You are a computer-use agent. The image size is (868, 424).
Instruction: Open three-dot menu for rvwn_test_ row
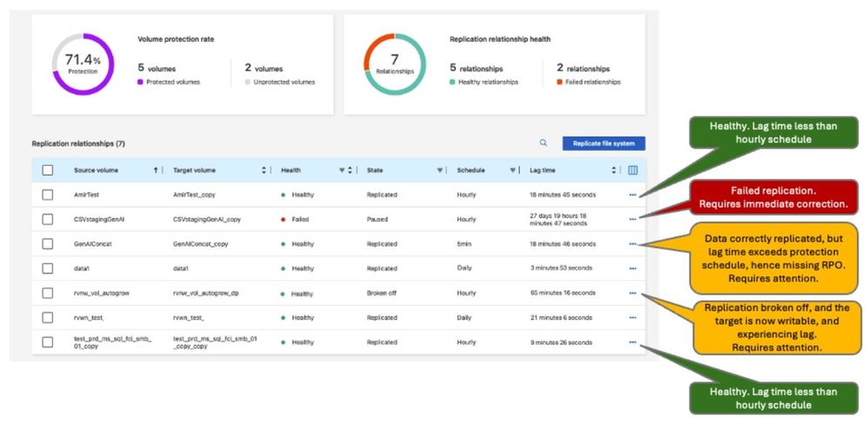[632, 318]
